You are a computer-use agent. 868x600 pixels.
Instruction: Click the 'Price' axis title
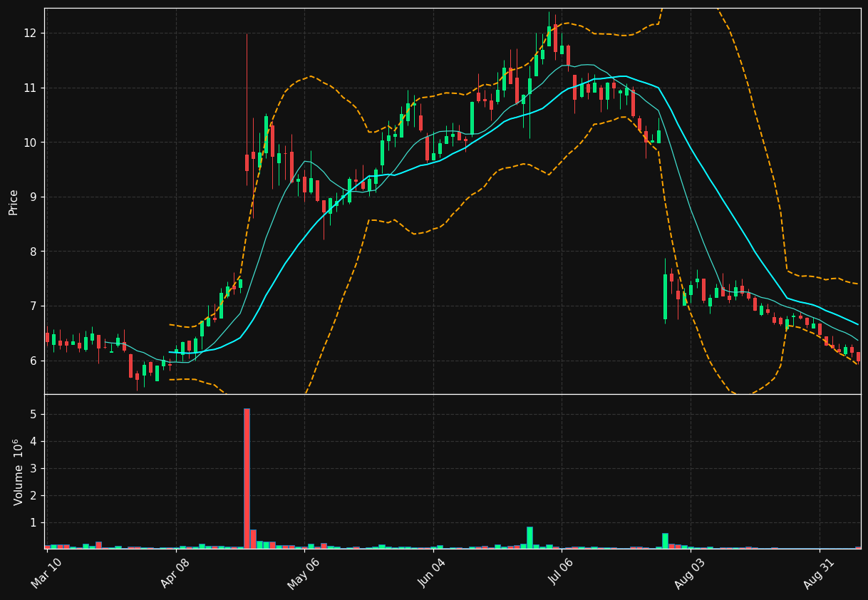[14, 202]
